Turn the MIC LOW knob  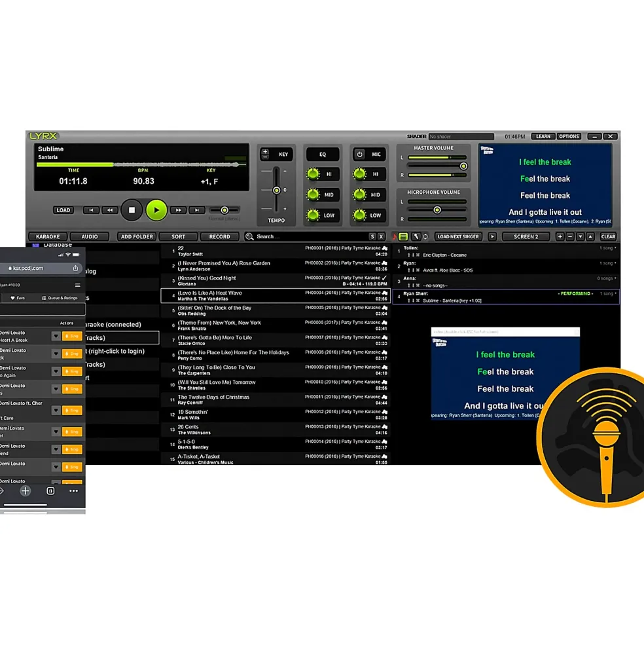tap(360, 215)
